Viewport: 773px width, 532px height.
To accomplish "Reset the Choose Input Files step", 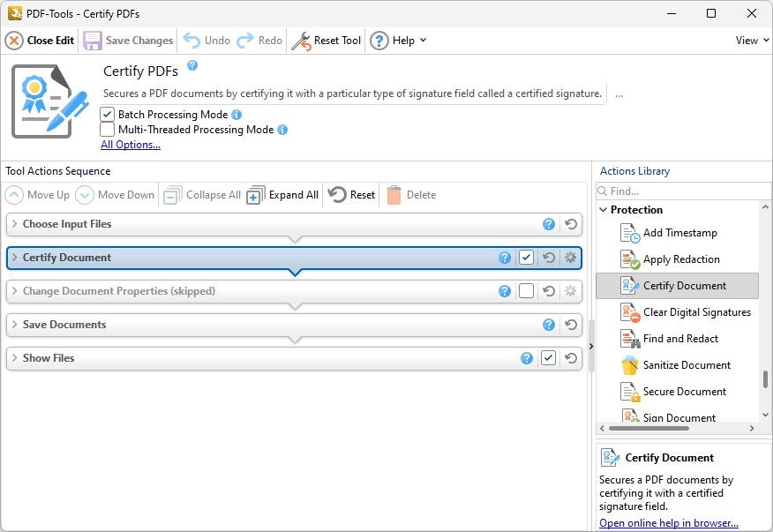I will (571, 224).
